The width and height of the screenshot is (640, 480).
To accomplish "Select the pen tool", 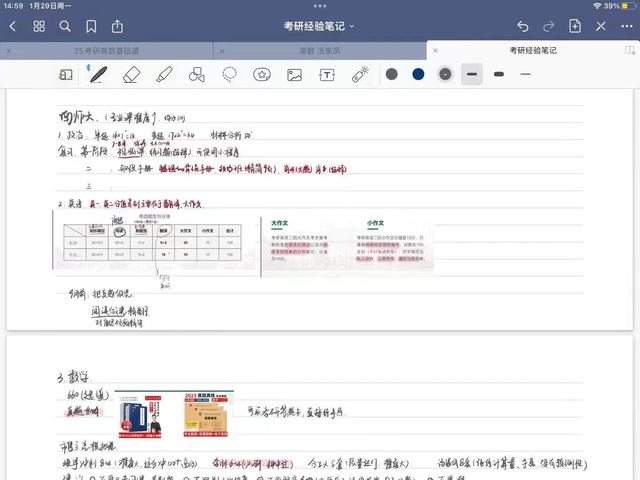I will click(98, 74).
